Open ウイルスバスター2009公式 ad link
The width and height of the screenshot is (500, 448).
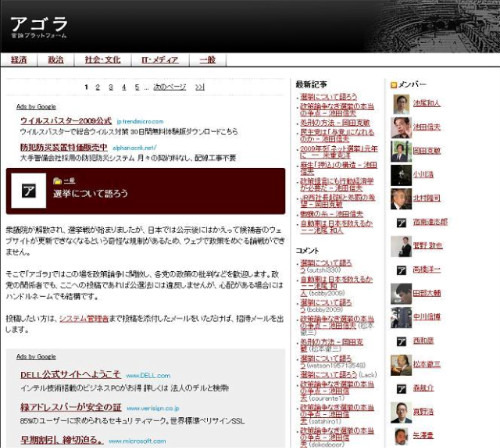click(x=66, y=121)
